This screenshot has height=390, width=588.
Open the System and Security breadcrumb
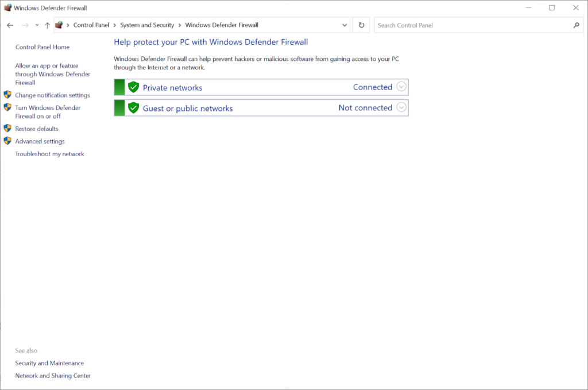pyautogui.click(x=147, y=25)
